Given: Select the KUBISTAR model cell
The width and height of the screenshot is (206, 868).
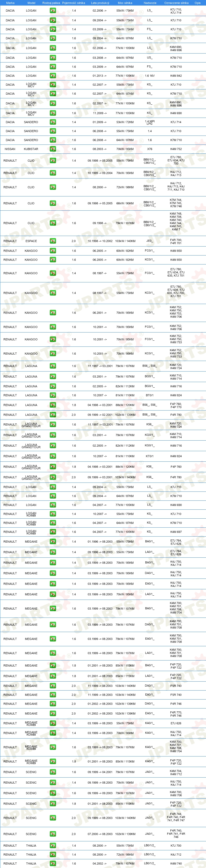Looking at the screenshot, I should tap(31, 149).
